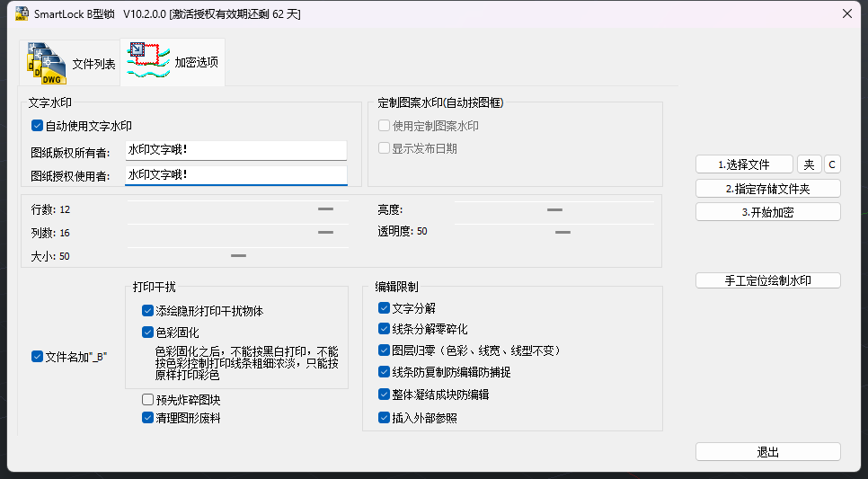Click the 夹 folder button
This screenshot has width=868, height=479.
810,164
